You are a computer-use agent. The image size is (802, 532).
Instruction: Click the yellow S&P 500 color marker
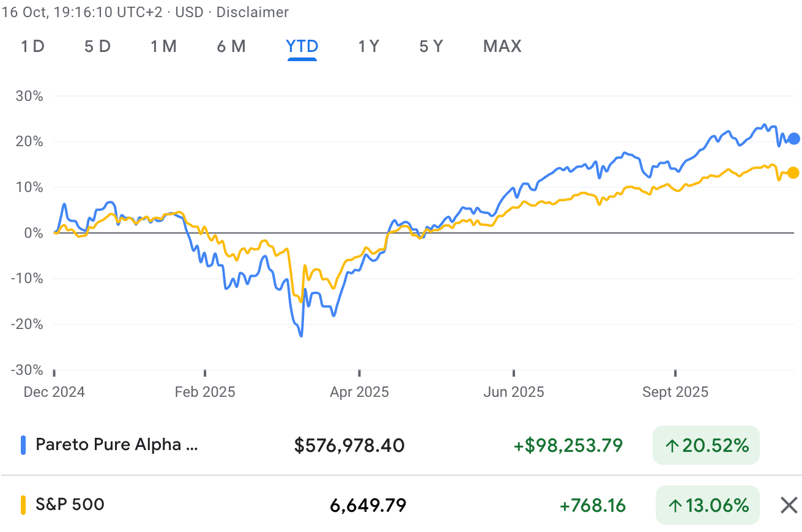pyautogui.click(x=23, y=505)
